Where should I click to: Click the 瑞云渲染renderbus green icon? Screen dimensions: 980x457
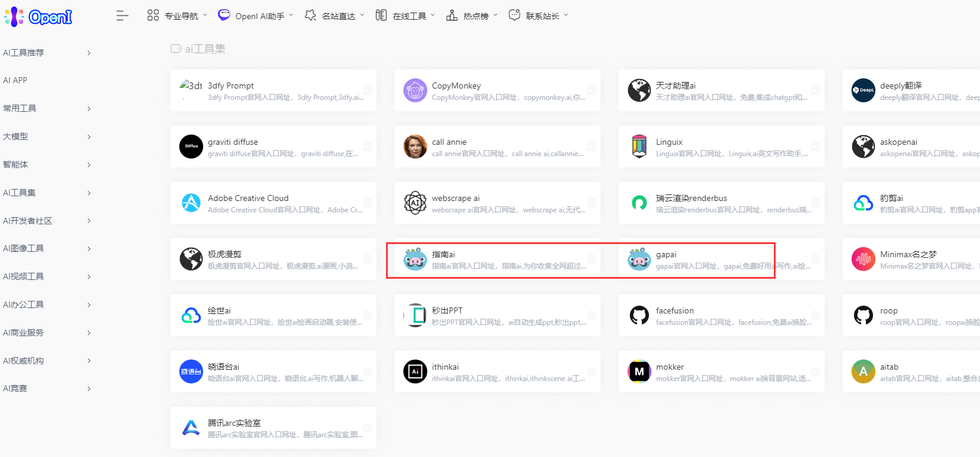pyautogui.click(x=639, y=203)
